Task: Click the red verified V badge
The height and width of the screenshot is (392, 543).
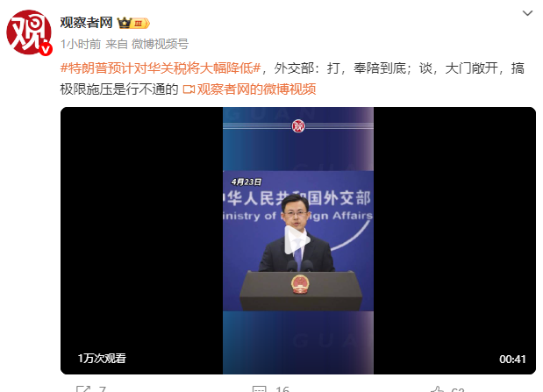Action: [x=46, y=49]
